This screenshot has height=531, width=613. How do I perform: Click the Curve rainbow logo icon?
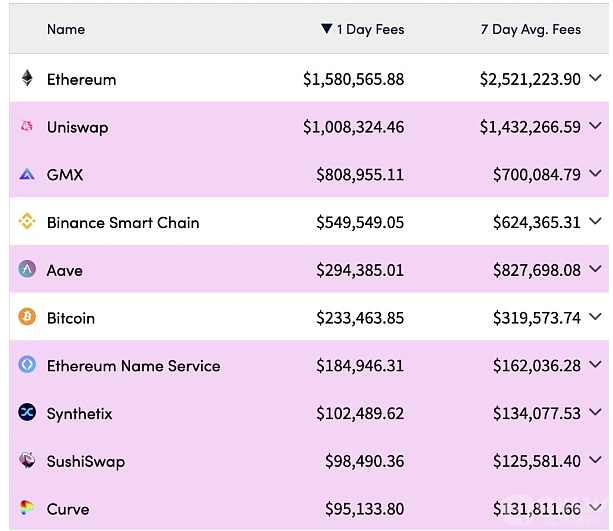27,508
